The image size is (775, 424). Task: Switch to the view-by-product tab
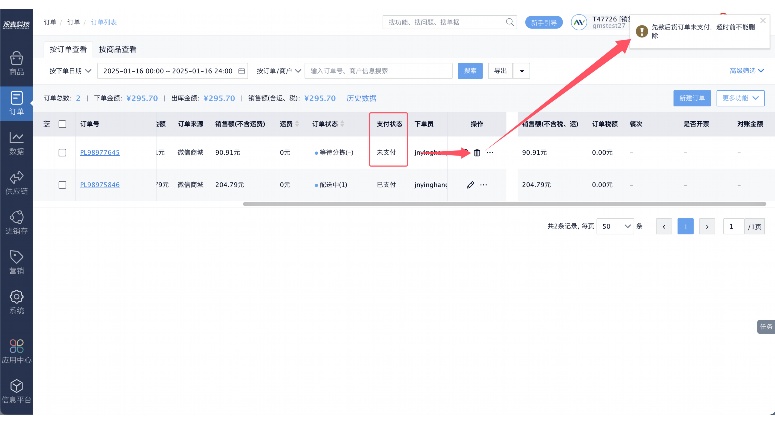(118, 49)
